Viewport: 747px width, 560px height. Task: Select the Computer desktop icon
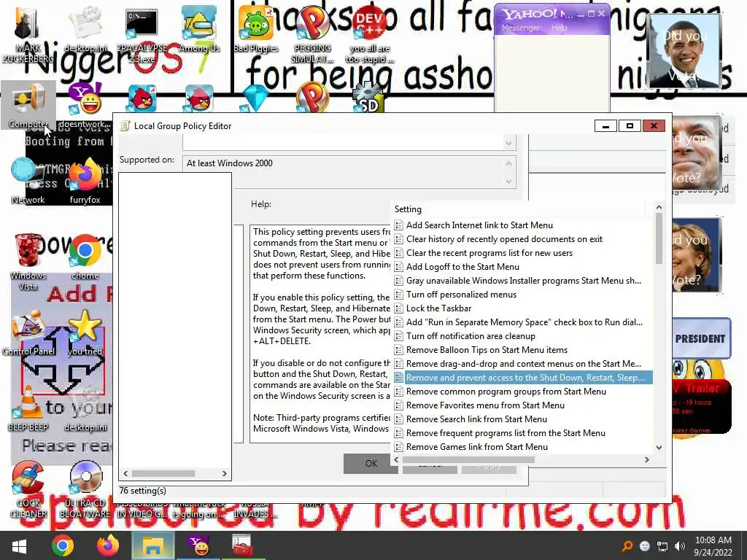coord(28,106)
